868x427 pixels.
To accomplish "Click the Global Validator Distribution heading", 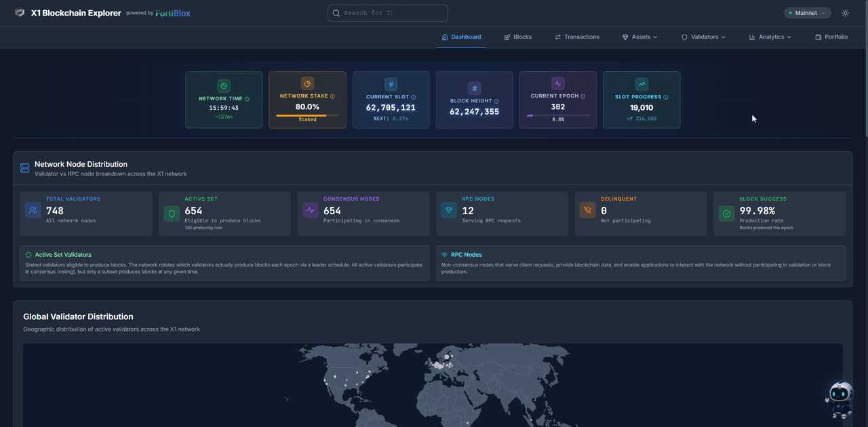I will [78, 317].
